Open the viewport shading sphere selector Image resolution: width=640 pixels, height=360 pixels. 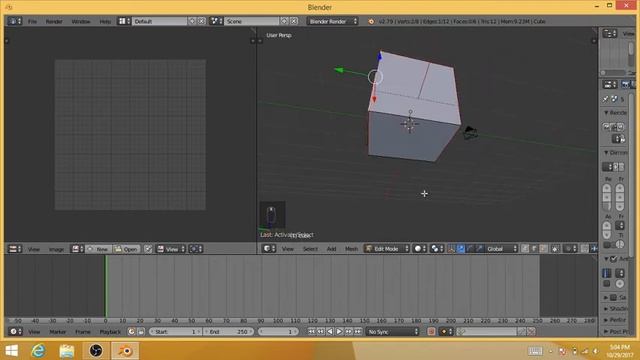pos(419,249)
